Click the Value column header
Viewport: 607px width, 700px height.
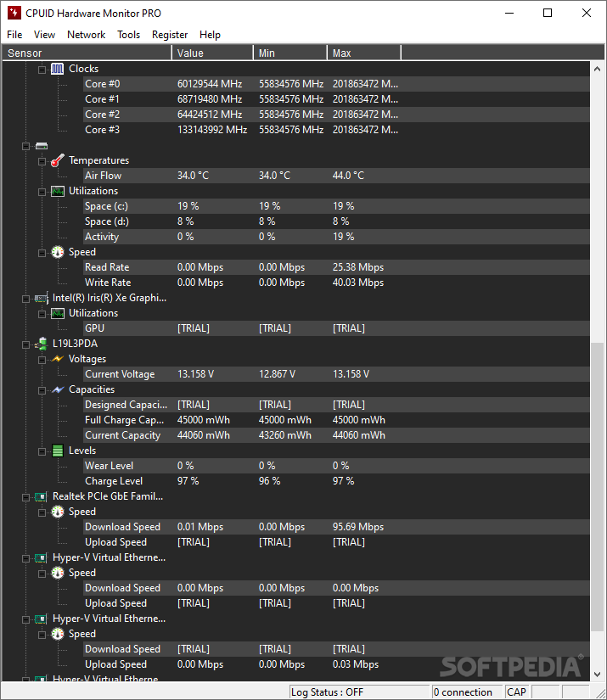click(212, 53)
